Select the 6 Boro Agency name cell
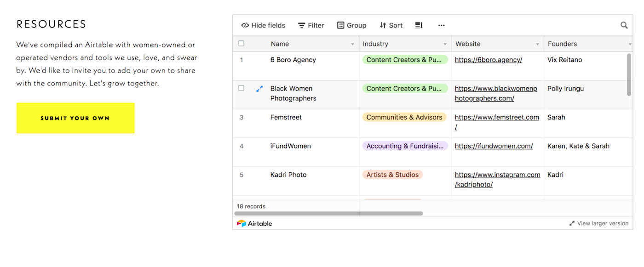This screenshot has width=644, height=267. pos(313,66)
